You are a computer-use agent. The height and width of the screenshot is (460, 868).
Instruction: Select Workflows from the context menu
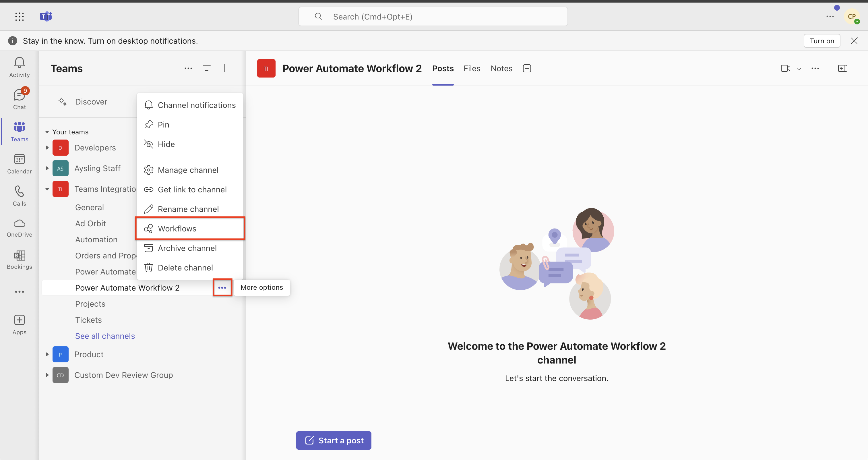190,229
